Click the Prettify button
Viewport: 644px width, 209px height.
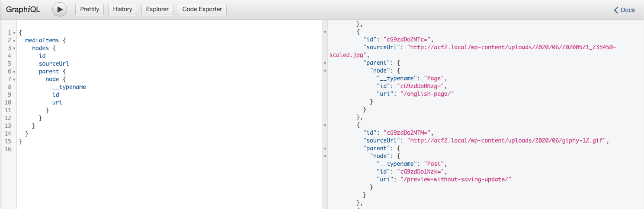pos(90,9)
